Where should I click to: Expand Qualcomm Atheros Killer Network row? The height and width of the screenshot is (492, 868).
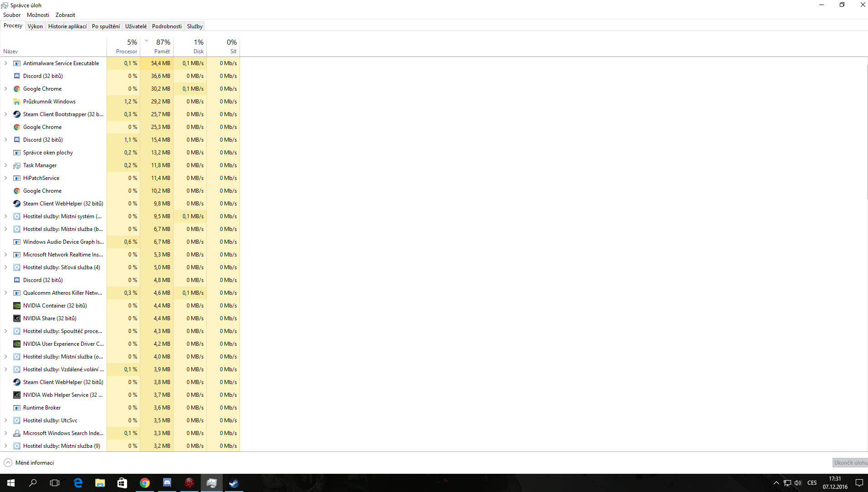[x=6, y=293]
